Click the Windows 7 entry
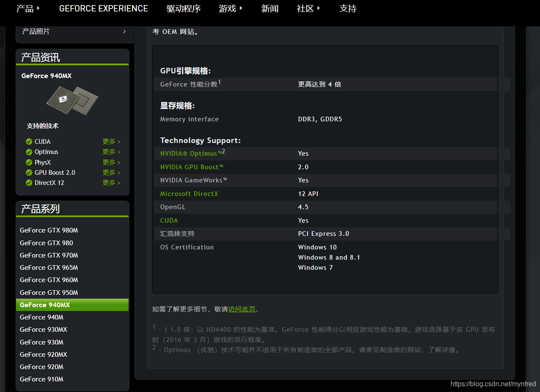The width and height of the screenshot is (540, 392). click(x=315, y=268)
